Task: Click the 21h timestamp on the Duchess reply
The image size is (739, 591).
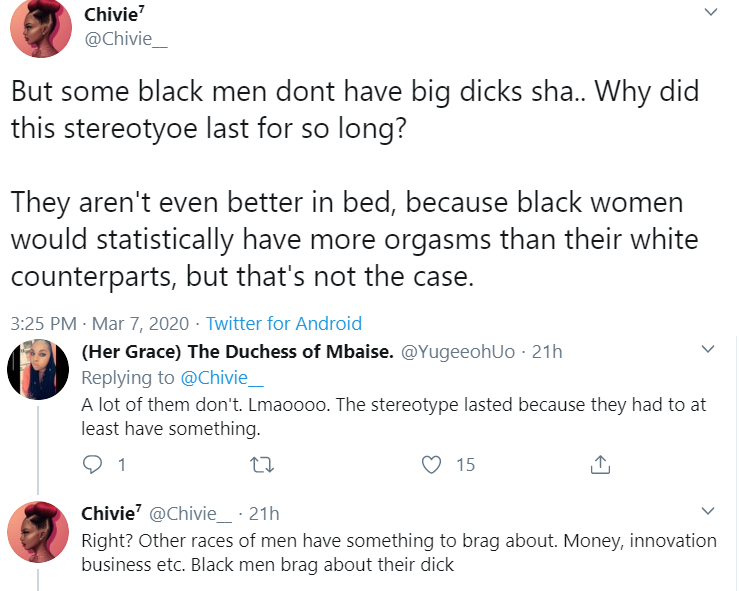Action: click(546, 351)
